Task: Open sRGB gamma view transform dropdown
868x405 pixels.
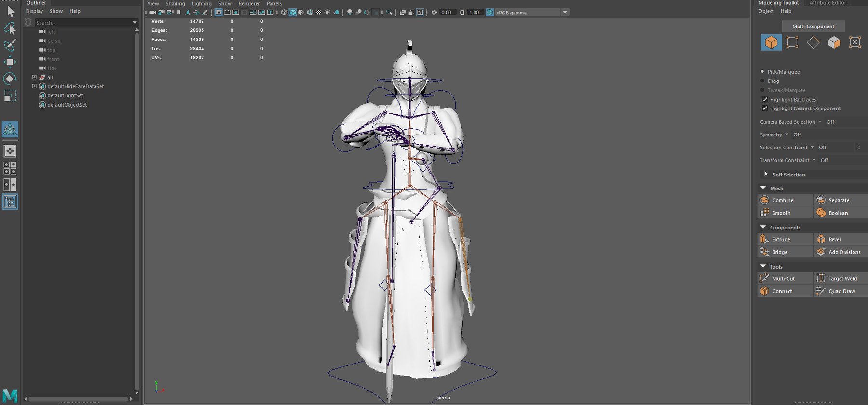Action: coord(532,12)
